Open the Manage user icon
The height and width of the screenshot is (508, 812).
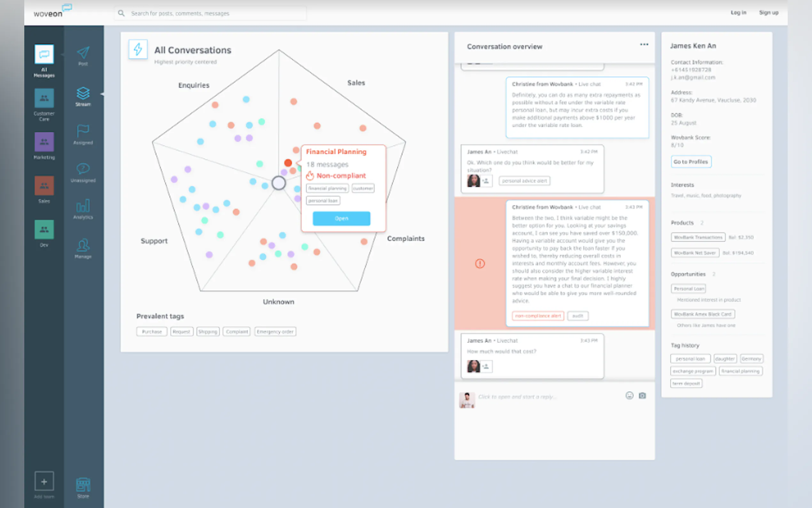coord(83,245)
